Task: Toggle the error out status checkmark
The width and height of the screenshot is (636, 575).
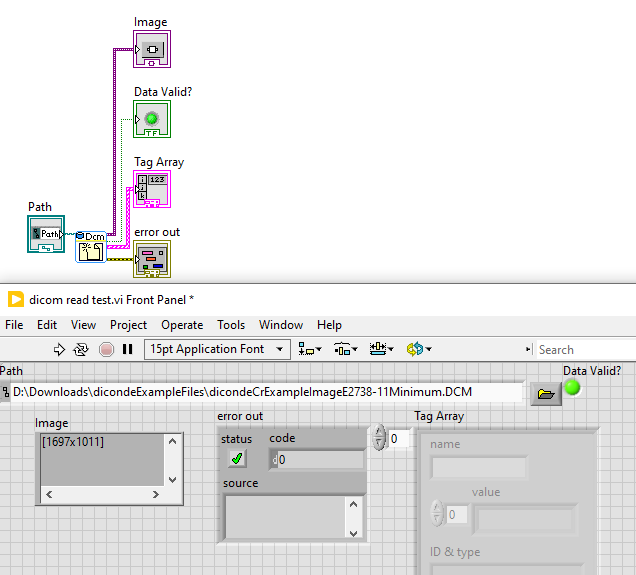Action: pos(237,459)
